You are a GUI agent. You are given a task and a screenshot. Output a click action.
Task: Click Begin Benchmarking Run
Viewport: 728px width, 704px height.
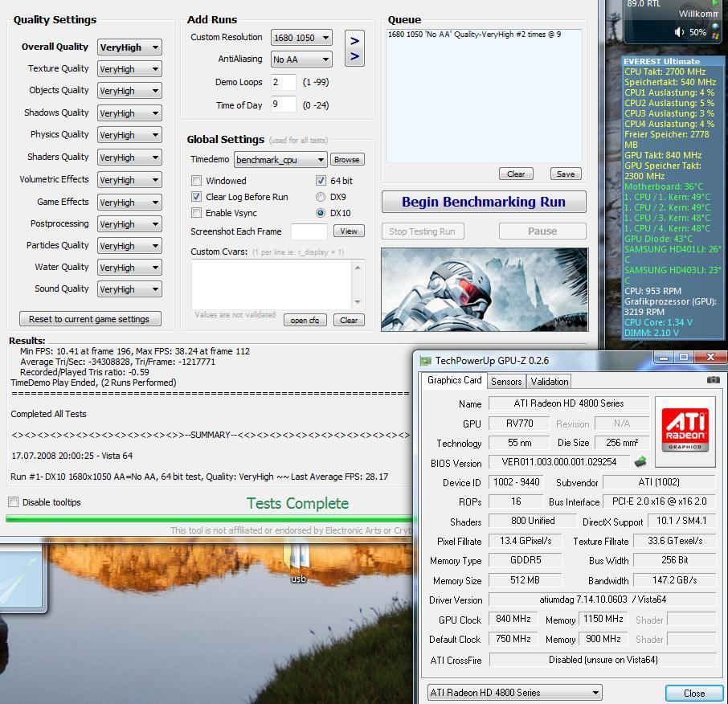(x=484, y=202)
